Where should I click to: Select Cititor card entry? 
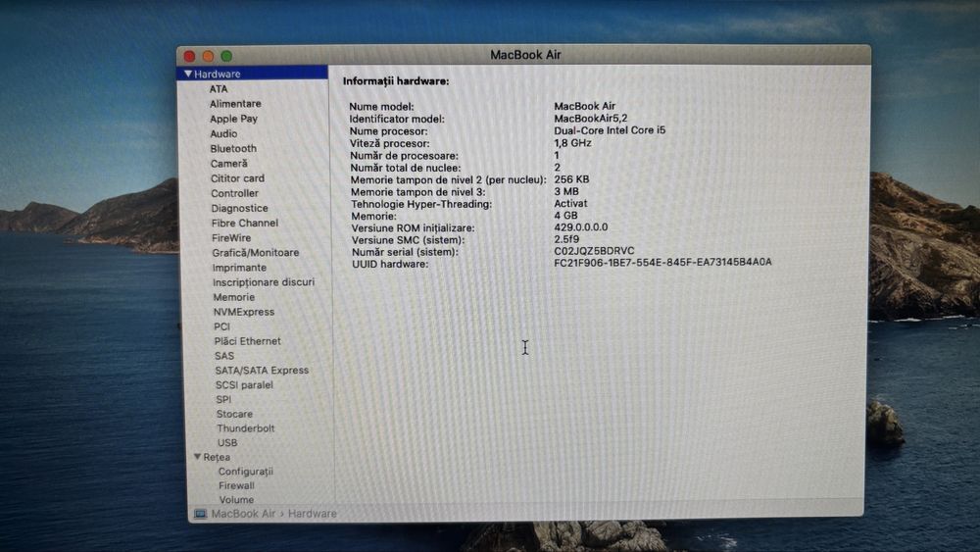[237, 178]
